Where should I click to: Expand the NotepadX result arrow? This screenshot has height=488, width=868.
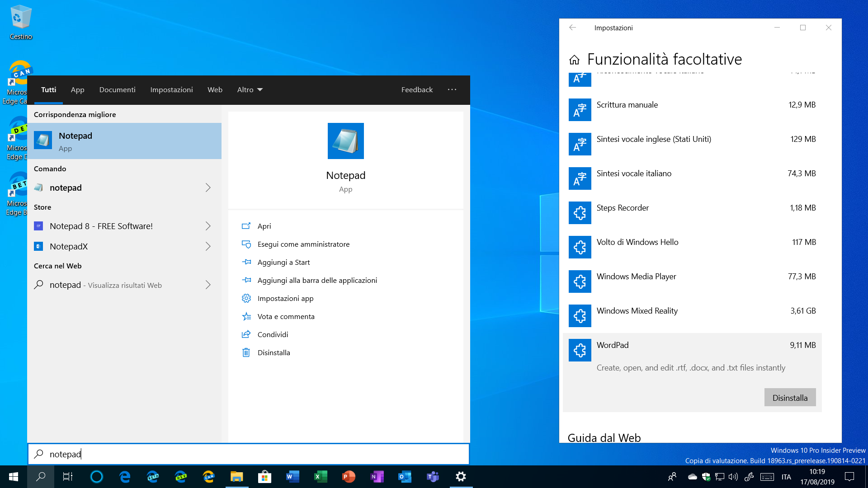[208, 246]
